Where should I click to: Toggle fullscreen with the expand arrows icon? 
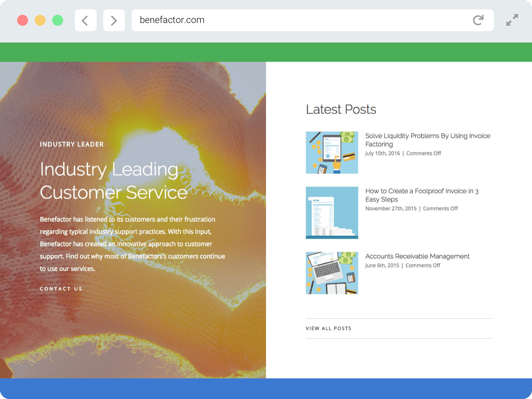pyautogui.click(x=512, y=20)
